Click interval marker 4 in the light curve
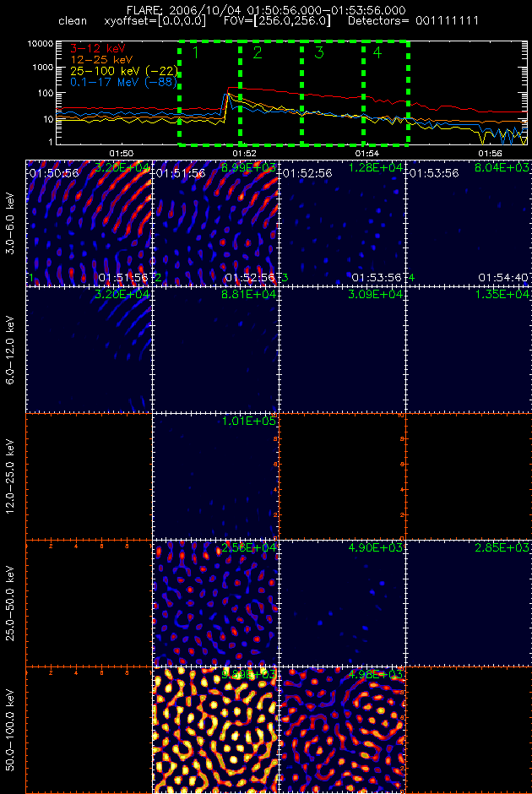Viewport: 532px width, 794px height. tap(377, 52)
